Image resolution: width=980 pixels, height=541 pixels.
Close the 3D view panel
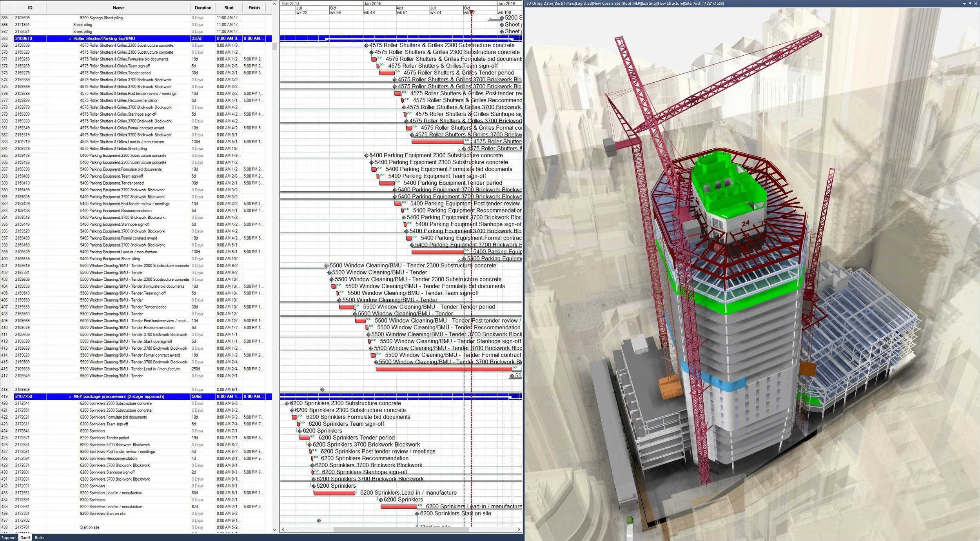pyautogui.click(x=976, y=4)
